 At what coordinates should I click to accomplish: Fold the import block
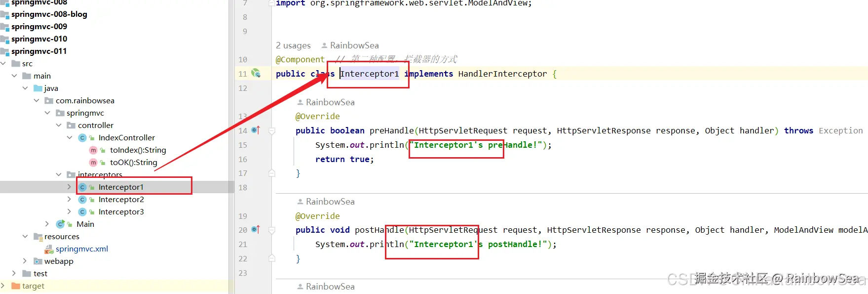[271, 3]
